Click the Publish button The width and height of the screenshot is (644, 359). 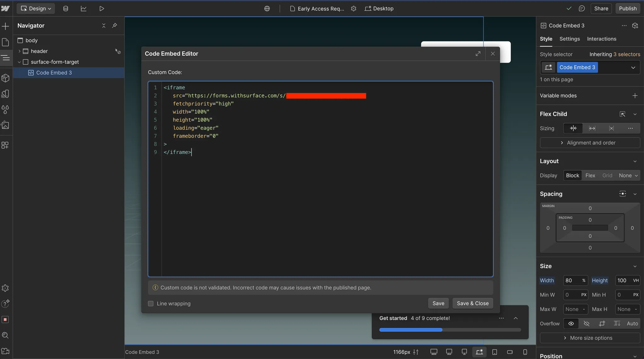[x=628, y=8]
